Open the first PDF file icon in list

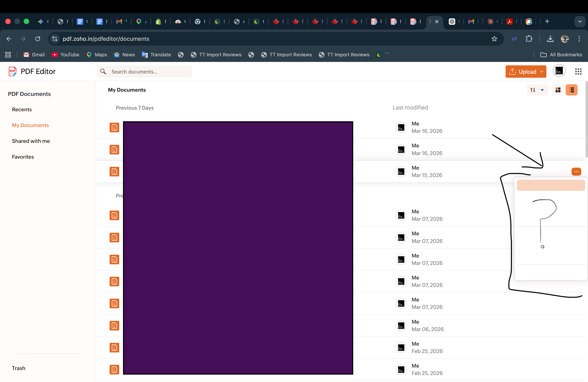point(114,128)
